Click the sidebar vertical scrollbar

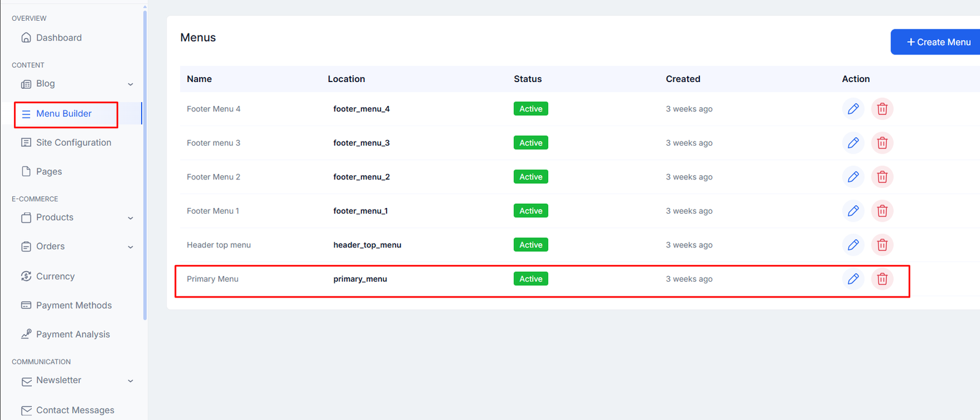tap(145, 165)
